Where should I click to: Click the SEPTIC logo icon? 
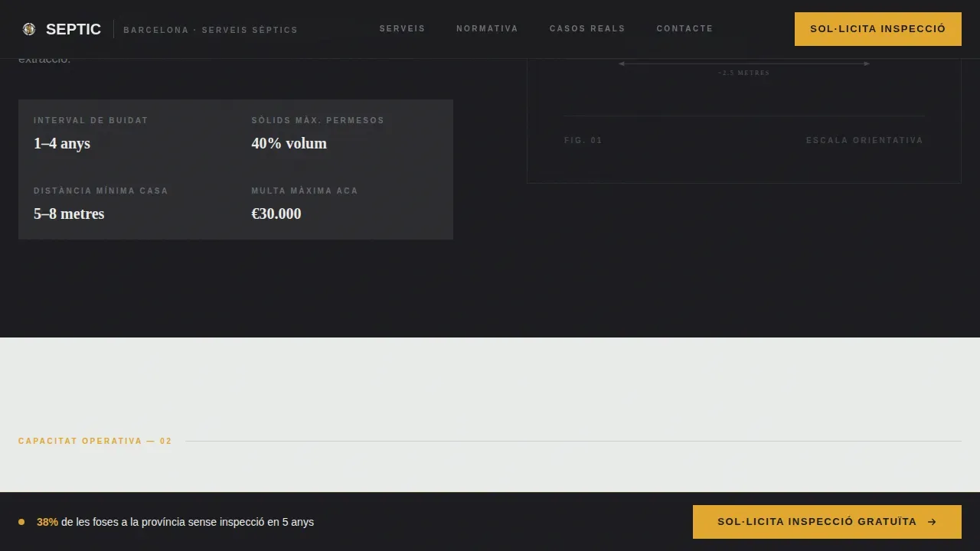click(29, 29)
